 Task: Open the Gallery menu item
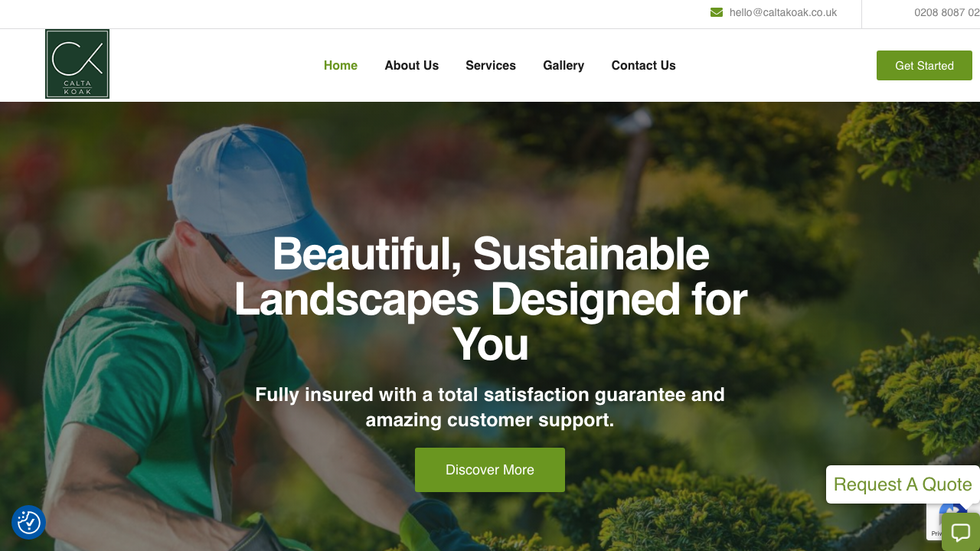tap(563, 66)
